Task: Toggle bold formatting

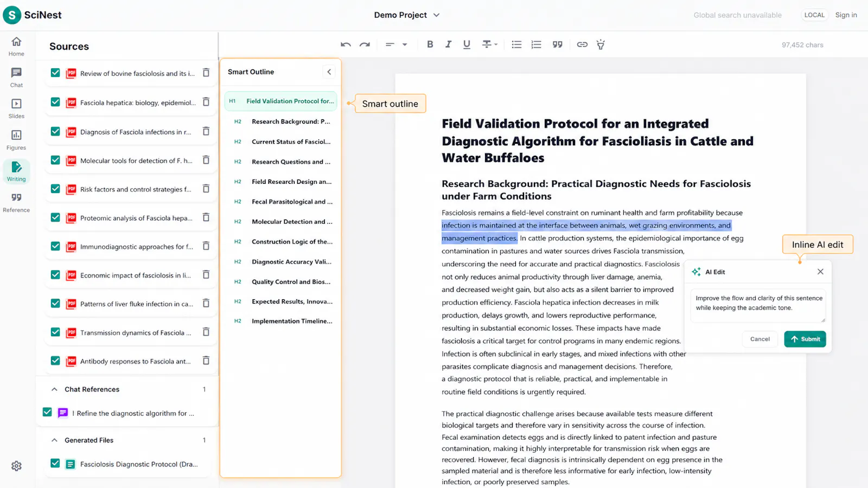Action: point(430,44)
